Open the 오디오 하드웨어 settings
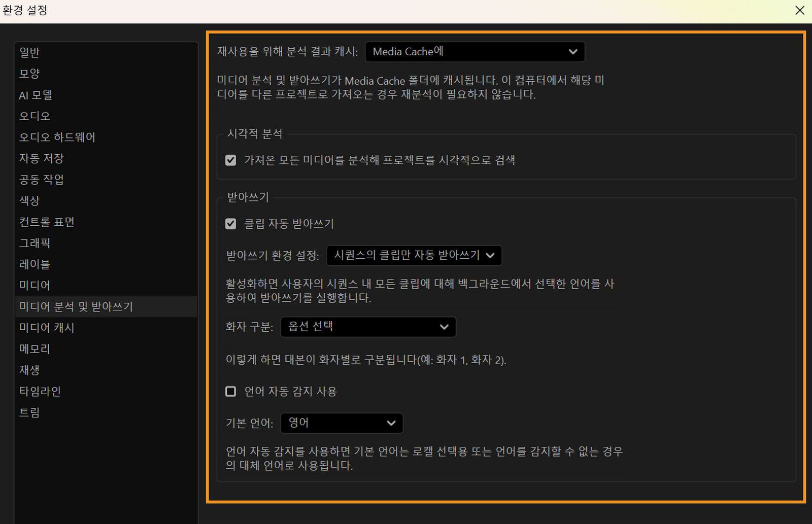This screenshot has width=812, height=524. pos(56,137)
